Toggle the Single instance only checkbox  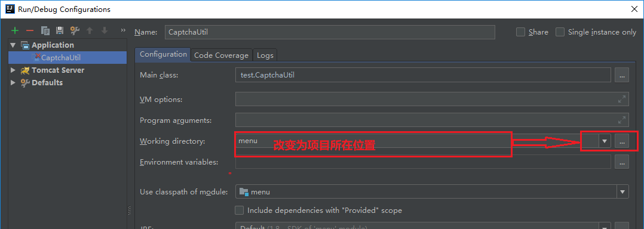pos(560,32)
